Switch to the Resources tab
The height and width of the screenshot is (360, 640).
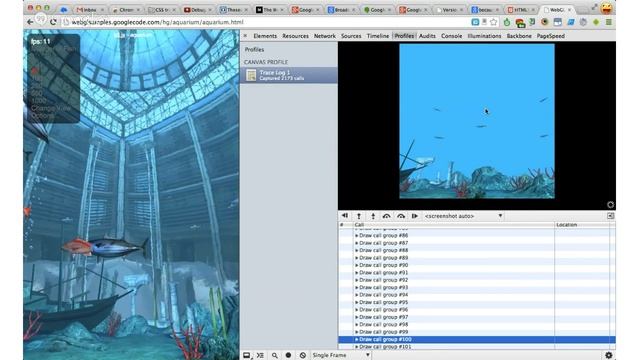tap(296, 36)
